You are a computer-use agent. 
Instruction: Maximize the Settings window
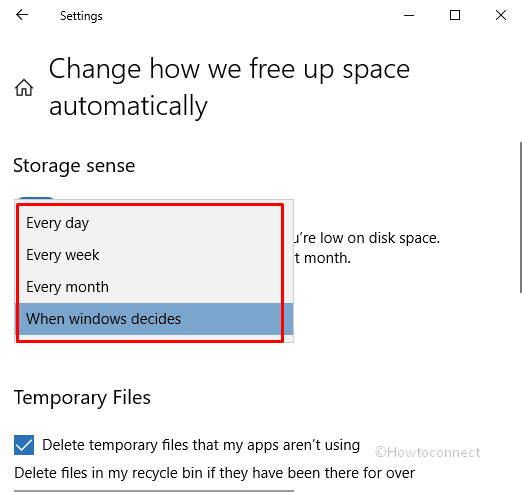click(x=455, y=15)
